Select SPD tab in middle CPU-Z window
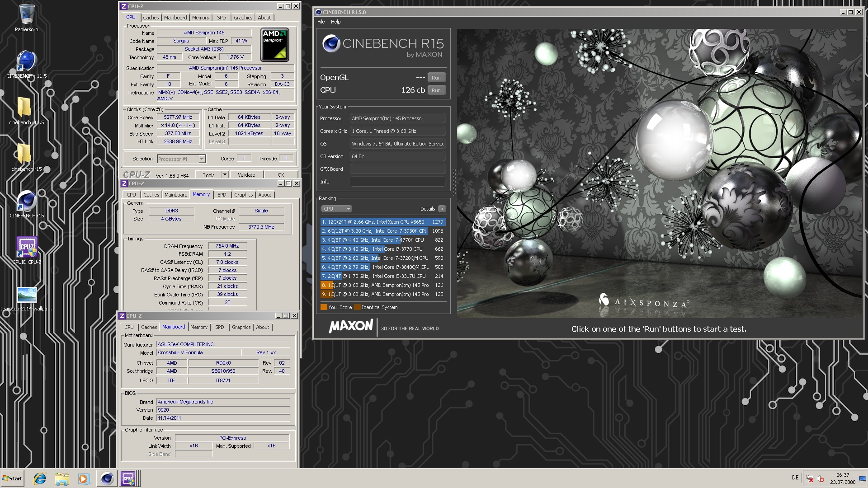The height and width of the screenshot is (488, 868). pos(222,195)
